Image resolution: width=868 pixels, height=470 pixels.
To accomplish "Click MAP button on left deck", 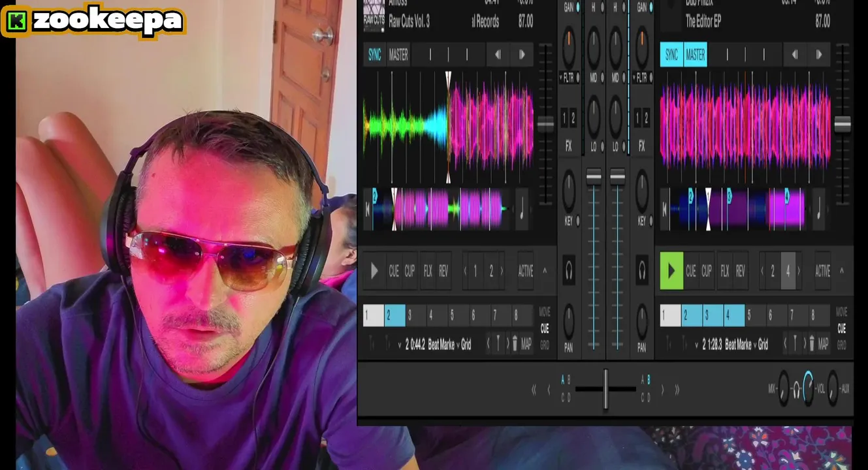I will coord(526,343).
